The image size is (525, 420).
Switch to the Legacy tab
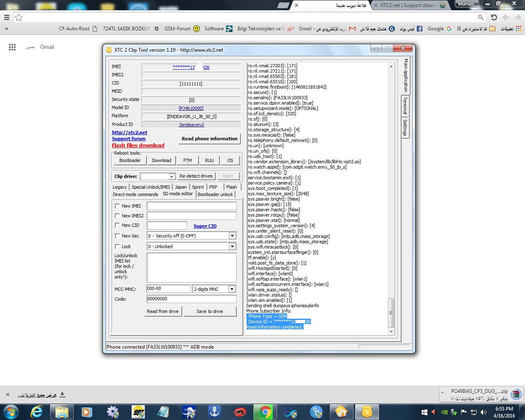[x=120, y=187]
